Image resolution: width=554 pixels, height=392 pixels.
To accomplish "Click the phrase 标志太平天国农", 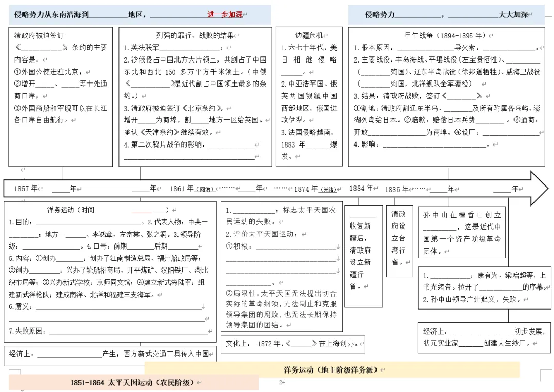I will pos(309,210).
